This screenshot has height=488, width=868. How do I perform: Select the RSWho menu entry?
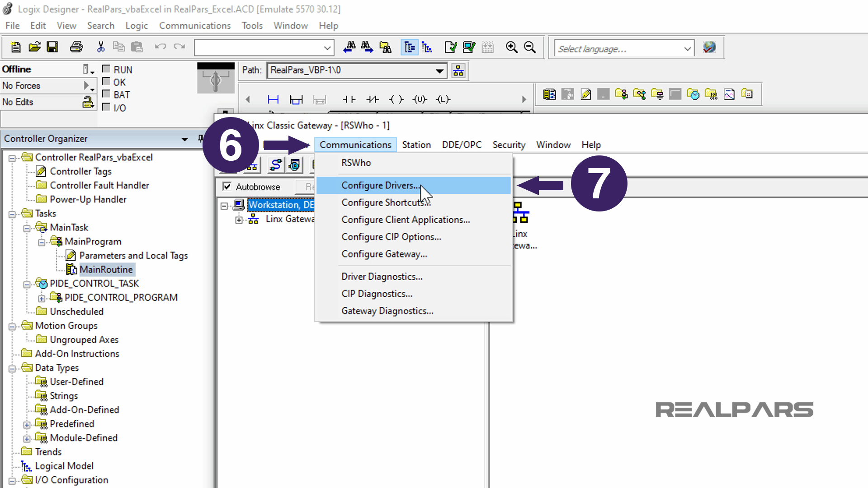pos(414,163)
